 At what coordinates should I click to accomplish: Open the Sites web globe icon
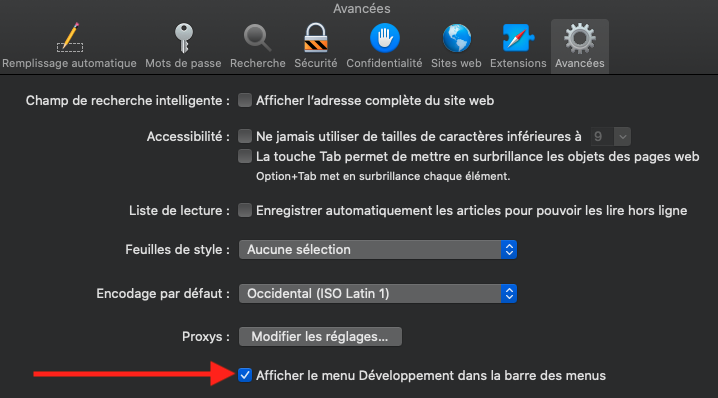click(457, 38)
